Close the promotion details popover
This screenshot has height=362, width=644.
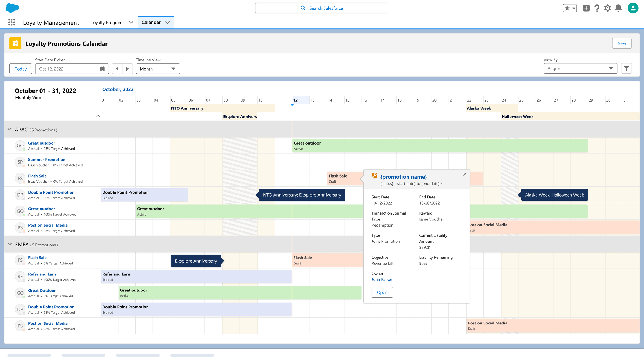point(465,174)
